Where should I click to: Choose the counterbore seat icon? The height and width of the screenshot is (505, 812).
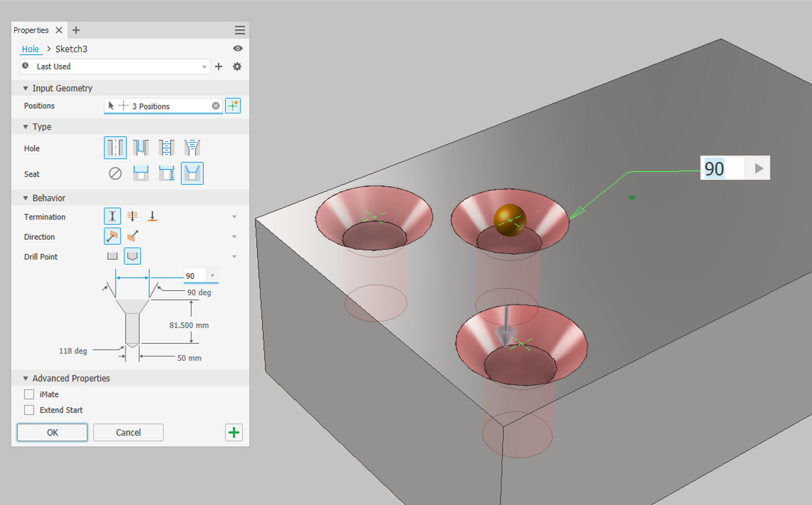(141, 174)
